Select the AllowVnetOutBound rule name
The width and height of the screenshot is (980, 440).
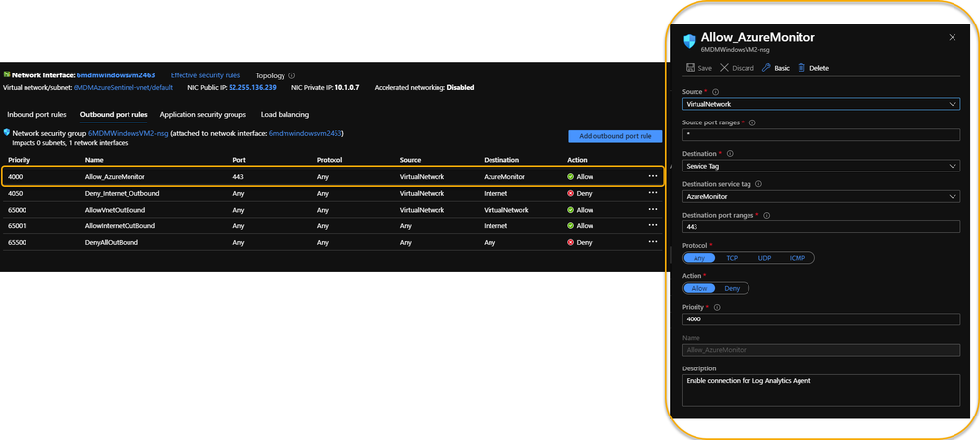click(x=117, y=210)
